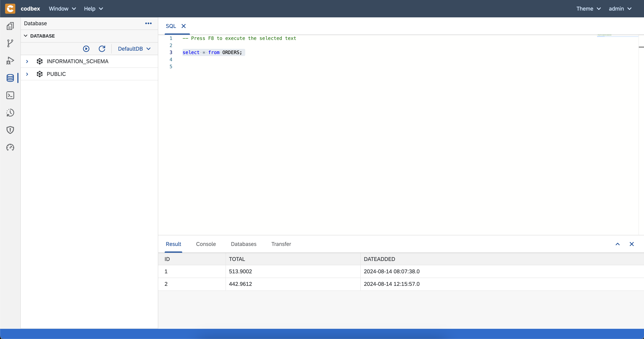This screenshot has height=339, width=644.
Task: Click the history/restore icon in sidebar
Action: [10, 112]
